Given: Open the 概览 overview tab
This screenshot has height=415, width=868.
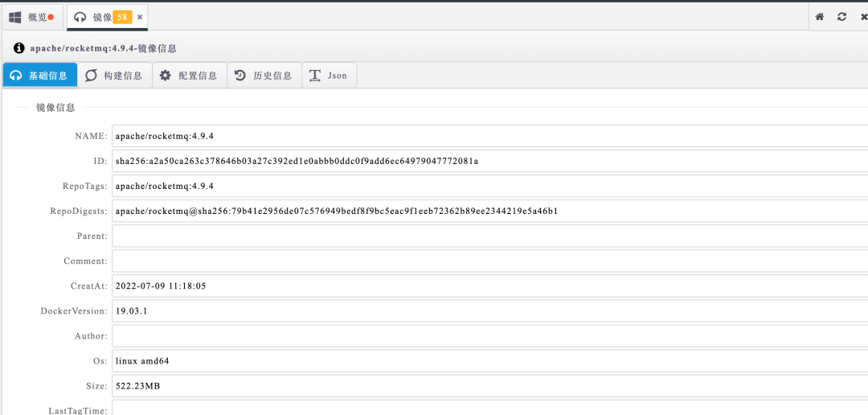Looking at the screenshot, I should pyautogui.click(x=31, y=17).
